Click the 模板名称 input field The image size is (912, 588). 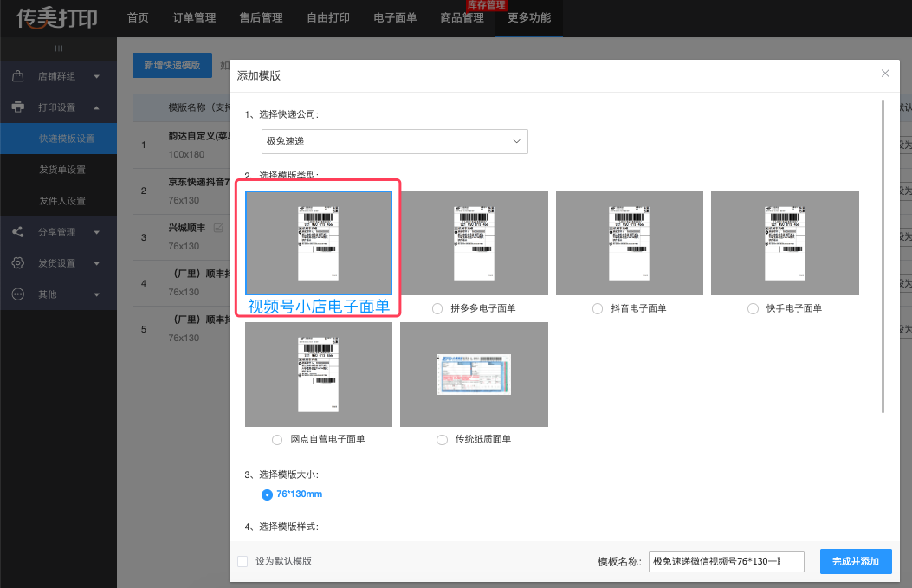pyautogui.click(x=727, y=561)
